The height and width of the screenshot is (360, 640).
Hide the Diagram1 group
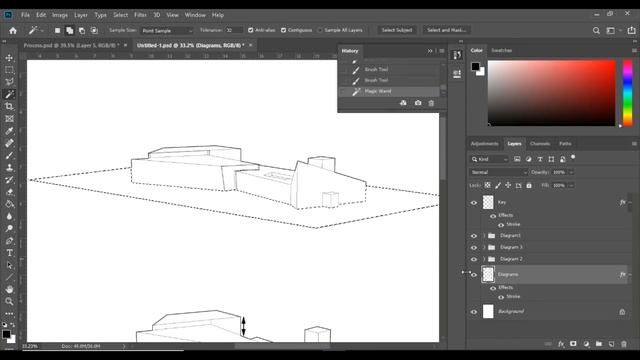coord(474,236)
